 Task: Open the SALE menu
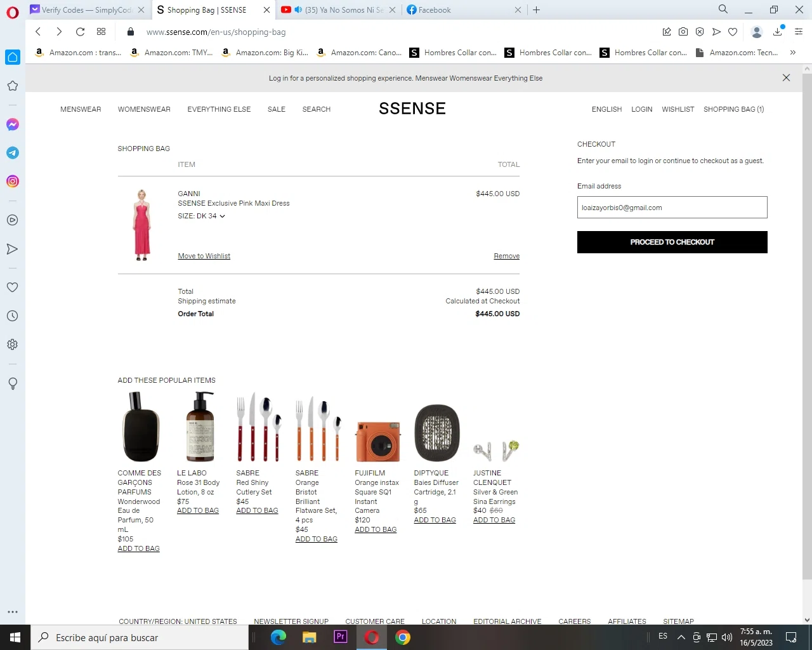(277, 109)
